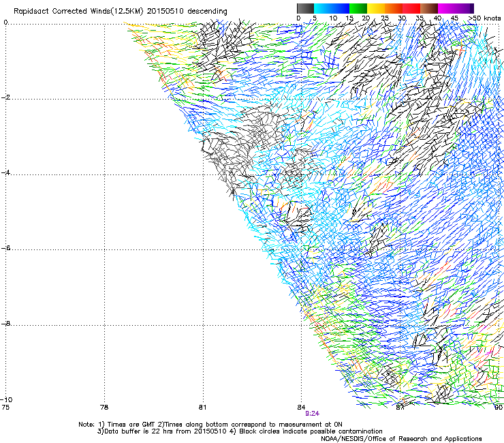
Task: Click the green 15-20 knots legend swatch
Action: pyautogui.click(x=358, y=8)
